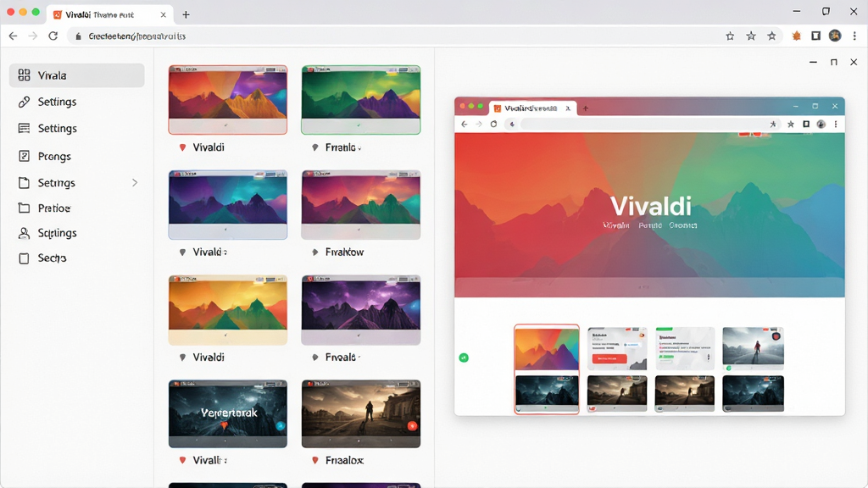
Task: Open the three-dot menu in the preview toolbar
Action: 836,125
